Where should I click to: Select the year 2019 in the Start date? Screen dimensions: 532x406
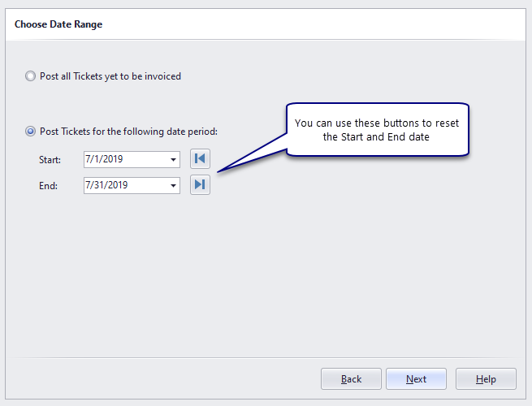[x=112, y=159]
